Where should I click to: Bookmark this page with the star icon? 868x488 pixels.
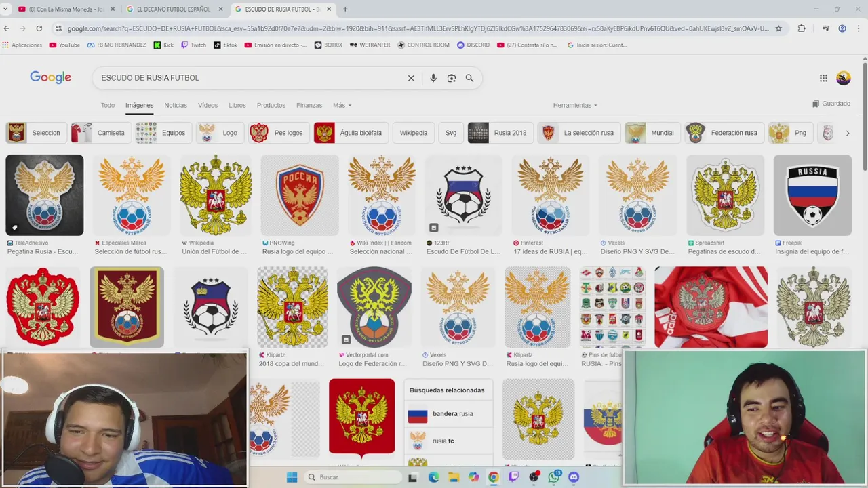click(x=778, y=28)
